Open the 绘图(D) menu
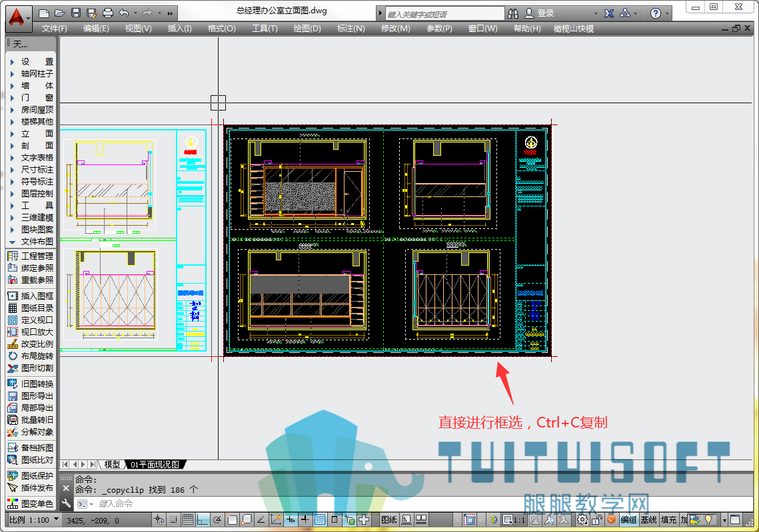Image resolution: width=759 pixels, height=532 pixels. (307, 29)
